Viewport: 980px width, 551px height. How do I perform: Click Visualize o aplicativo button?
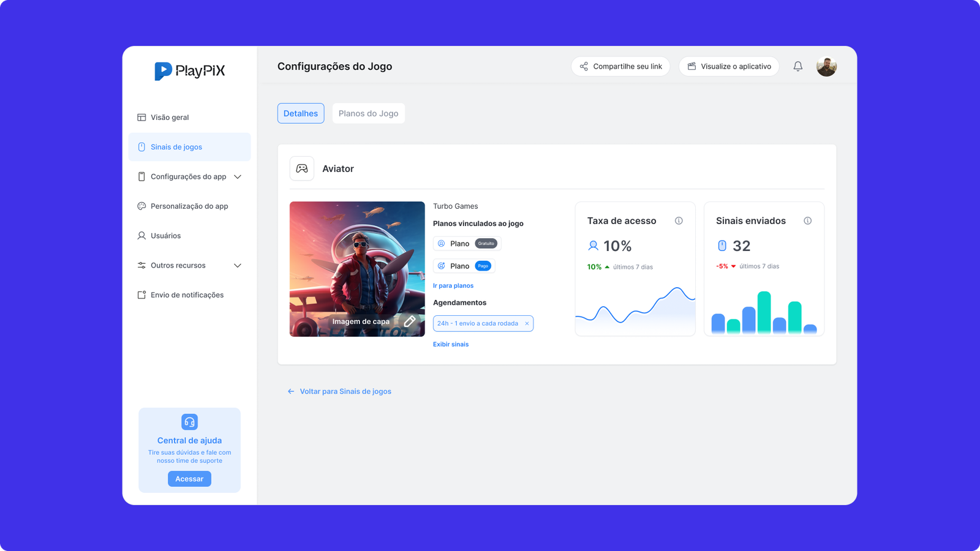[729, 66]
